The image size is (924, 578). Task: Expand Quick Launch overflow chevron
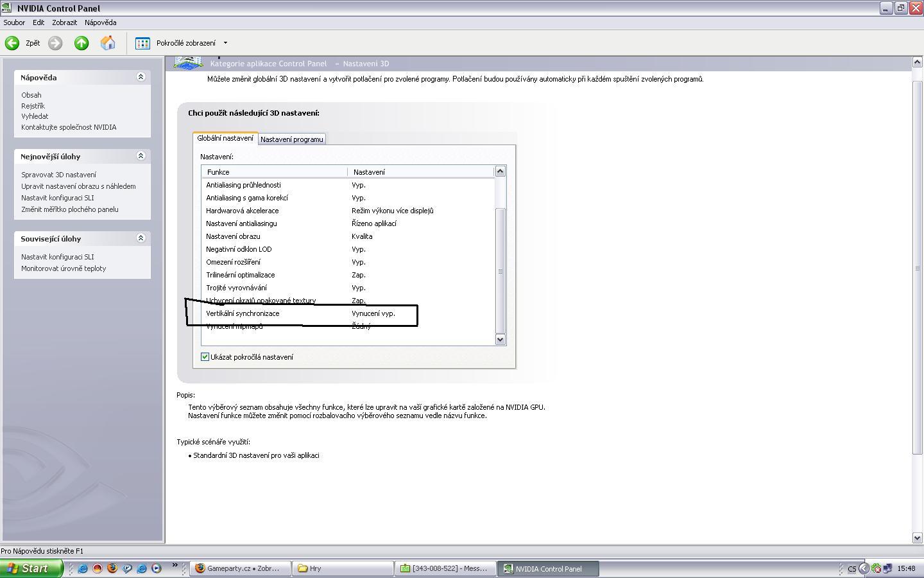pos(175,565)
